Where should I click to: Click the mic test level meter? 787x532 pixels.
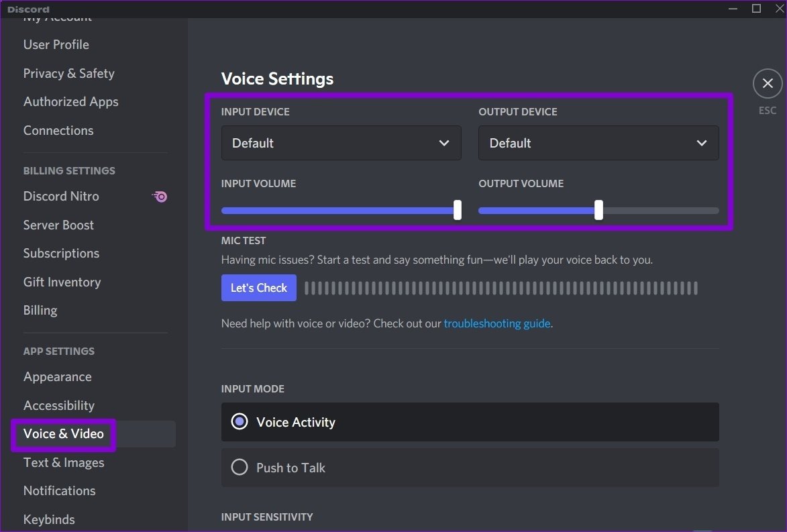501,288
